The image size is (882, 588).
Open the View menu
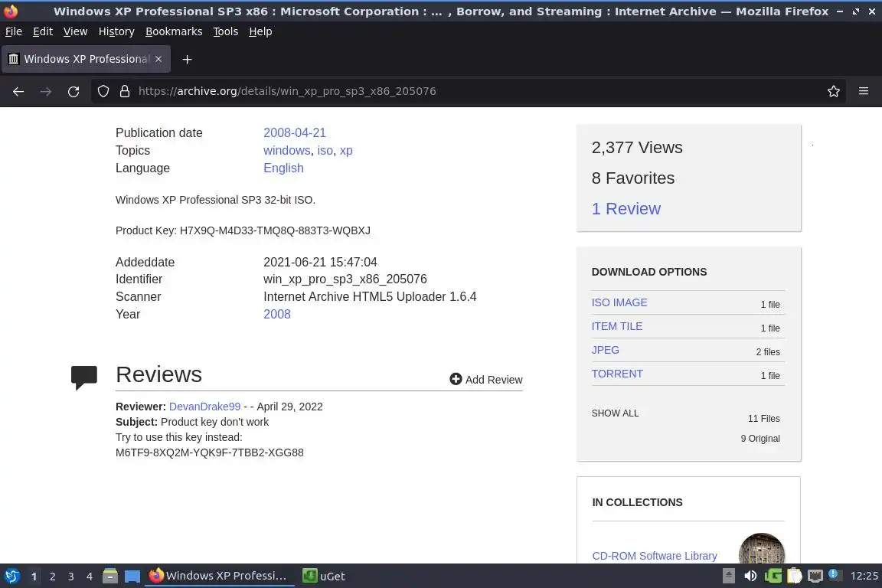75,31
